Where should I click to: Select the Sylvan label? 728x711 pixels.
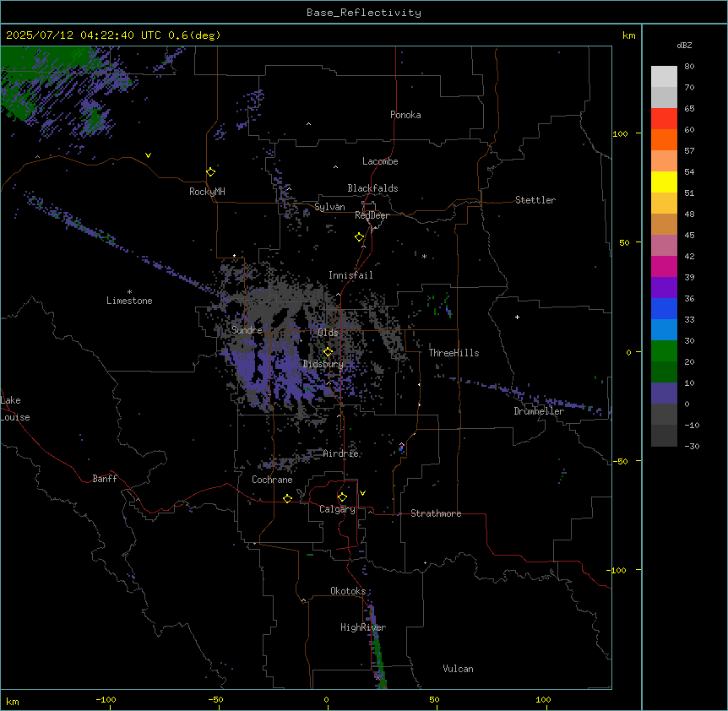[329, 207]
